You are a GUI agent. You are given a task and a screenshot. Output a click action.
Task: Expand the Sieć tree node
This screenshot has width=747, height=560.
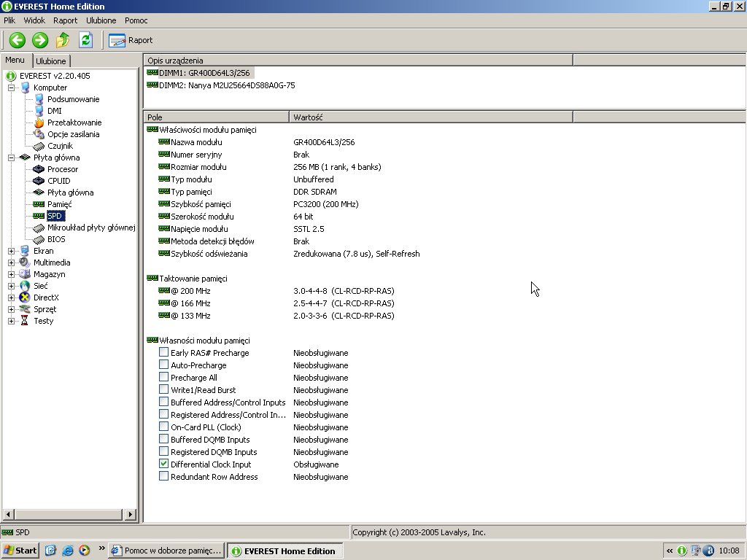point(11,286)
